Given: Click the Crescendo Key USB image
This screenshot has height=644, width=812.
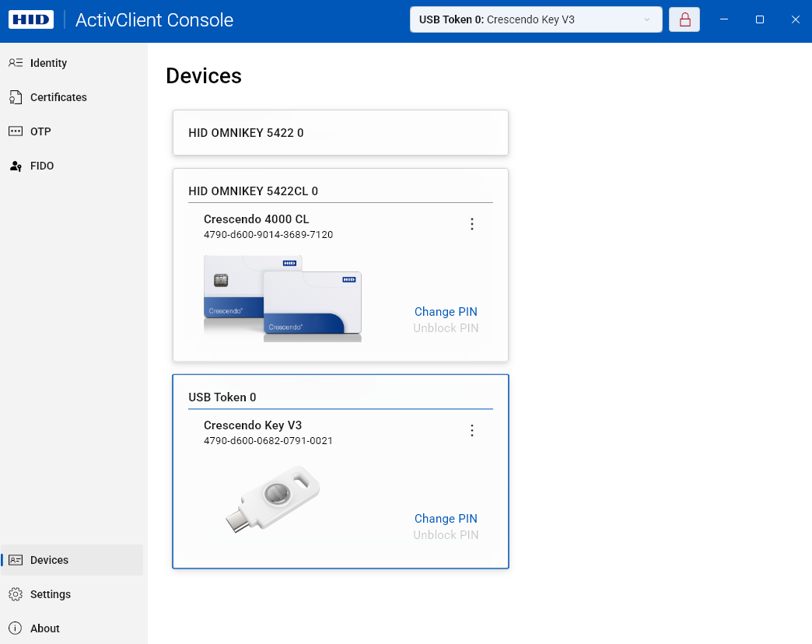Looking at the screenshot, I should pyautogui.click(x=273, y=499).
